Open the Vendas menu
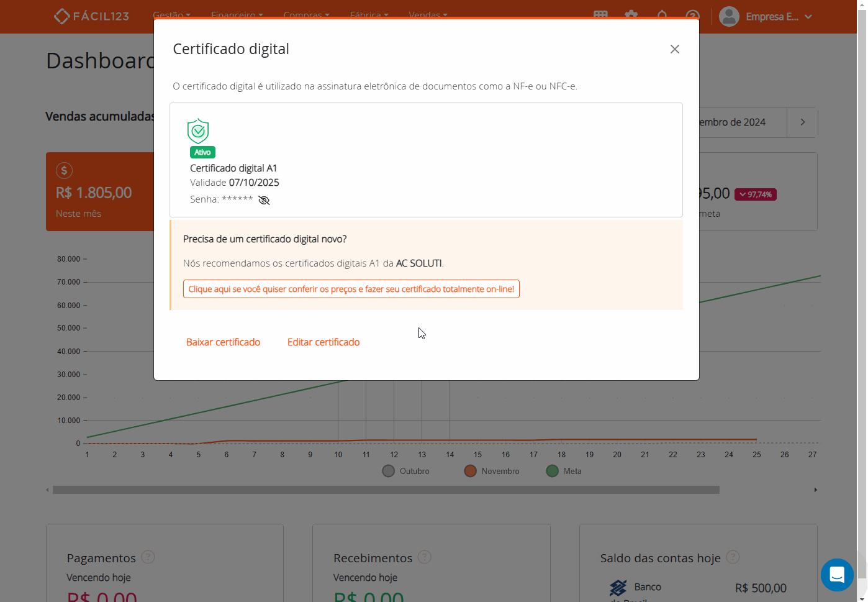The width and height of the screenshot is (868, 602). [x=428, y=15]
